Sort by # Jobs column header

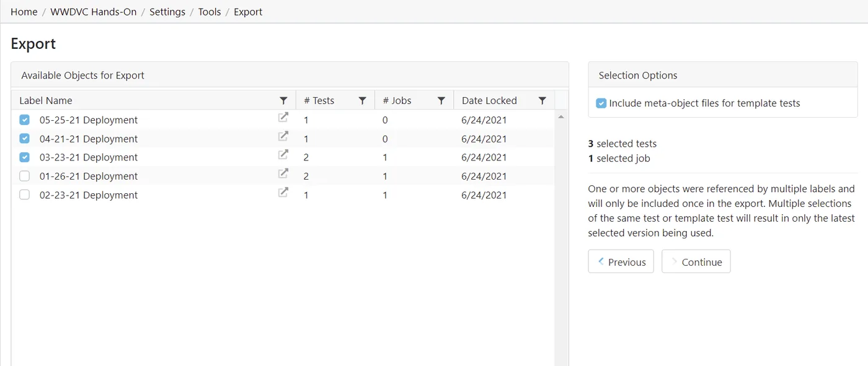point(397,100)
